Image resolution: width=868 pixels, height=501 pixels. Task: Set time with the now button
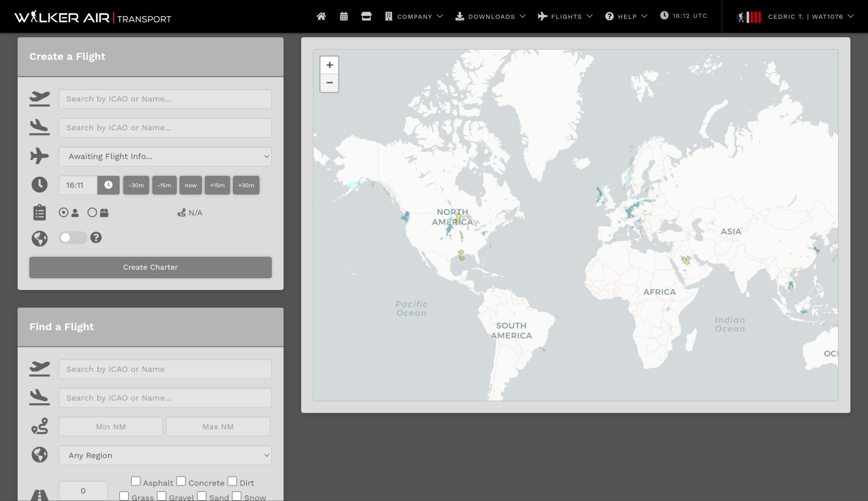click(x=191, y=185)
